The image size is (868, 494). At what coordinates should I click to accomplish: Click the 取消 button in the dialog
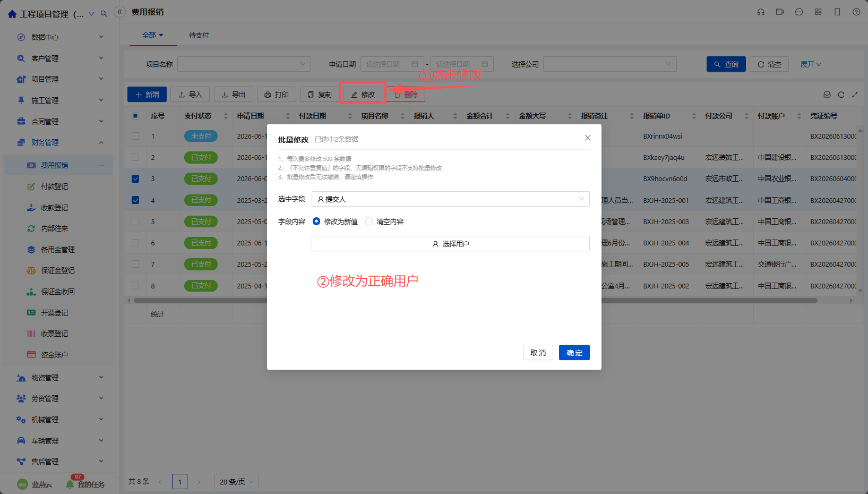pyautogui.click(x=538, y=353)
